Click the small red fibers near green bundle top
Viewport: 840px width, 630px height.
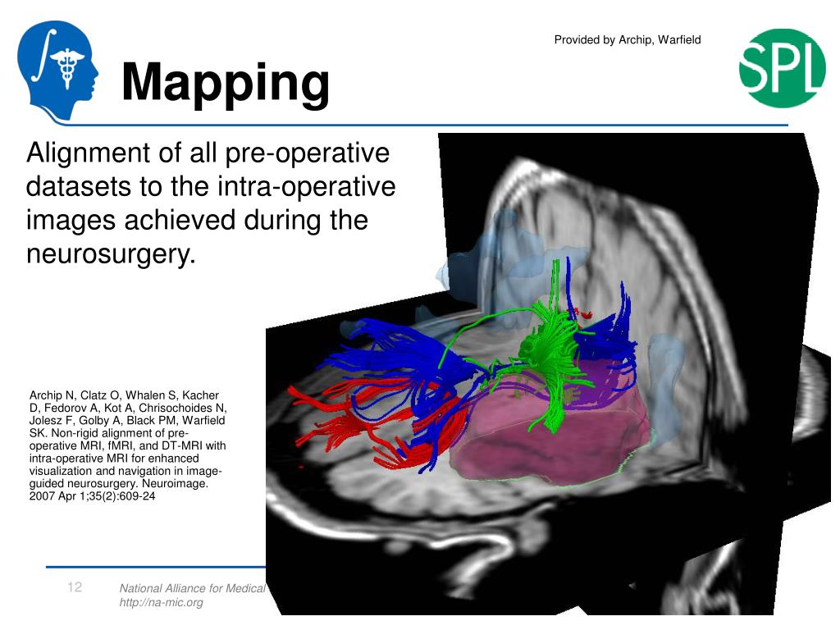tap(581, 313)
